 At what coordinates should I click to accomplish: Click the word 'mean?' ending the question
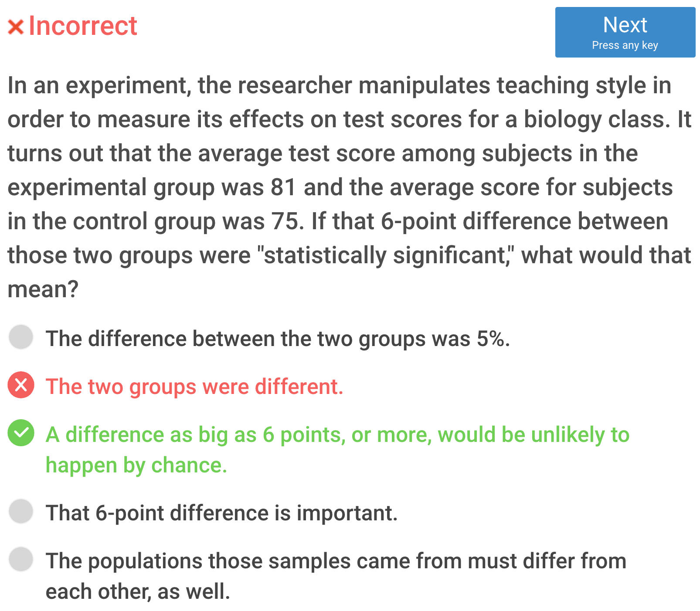pos(43,289)
